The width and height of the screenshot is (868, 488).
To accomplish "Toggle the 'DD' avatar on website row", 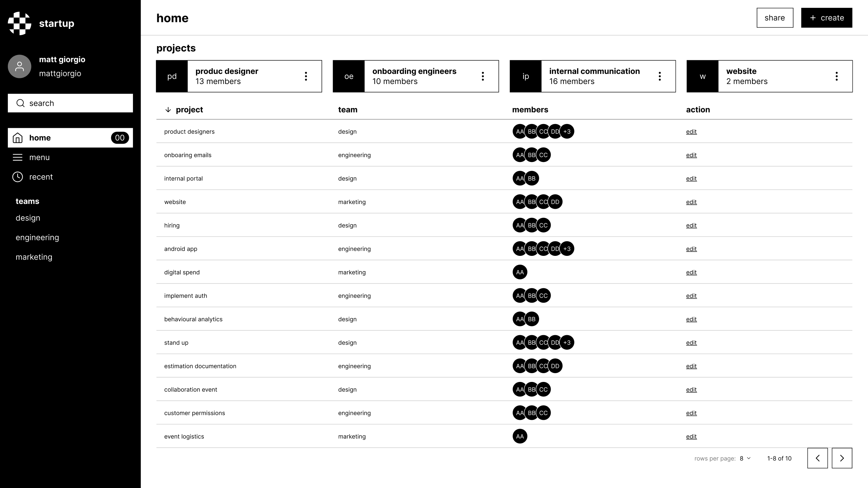I will coord(555,201).
